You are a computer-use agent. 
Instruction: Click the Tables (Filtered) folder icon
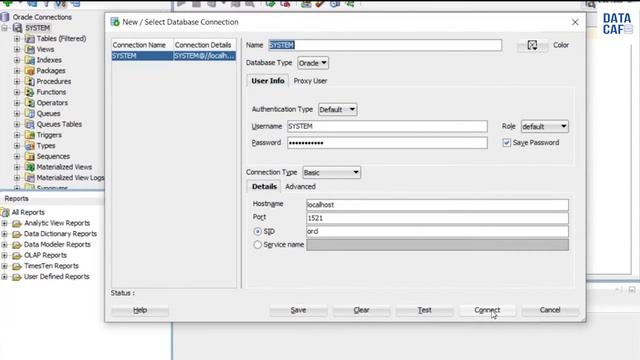pos(29,39)
